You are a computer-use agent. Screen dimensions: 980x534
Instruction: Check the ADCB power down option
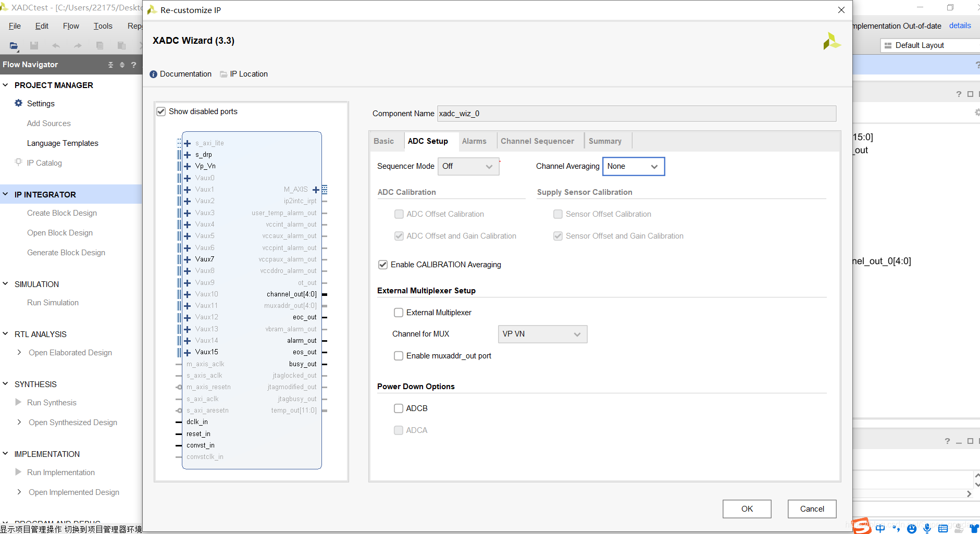(399, 408)
